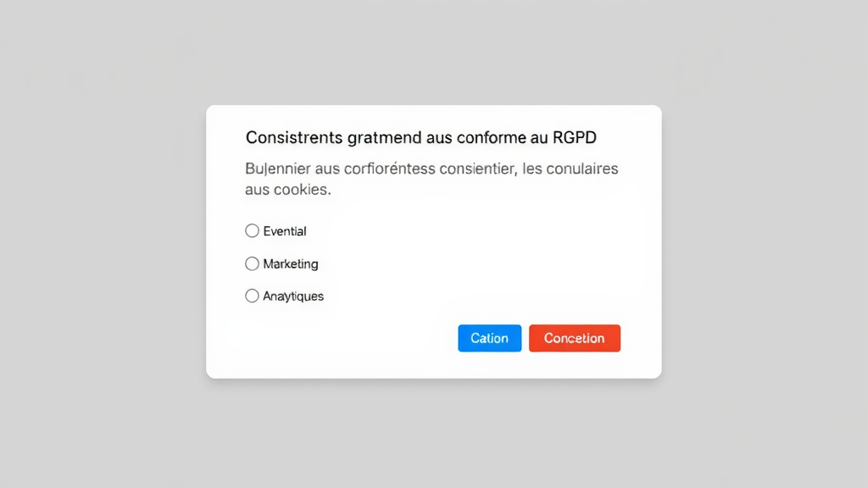This screenshot has width=868, height=488.
Task: Activate the Anaytiques radio control
Action: coord(252,296)
